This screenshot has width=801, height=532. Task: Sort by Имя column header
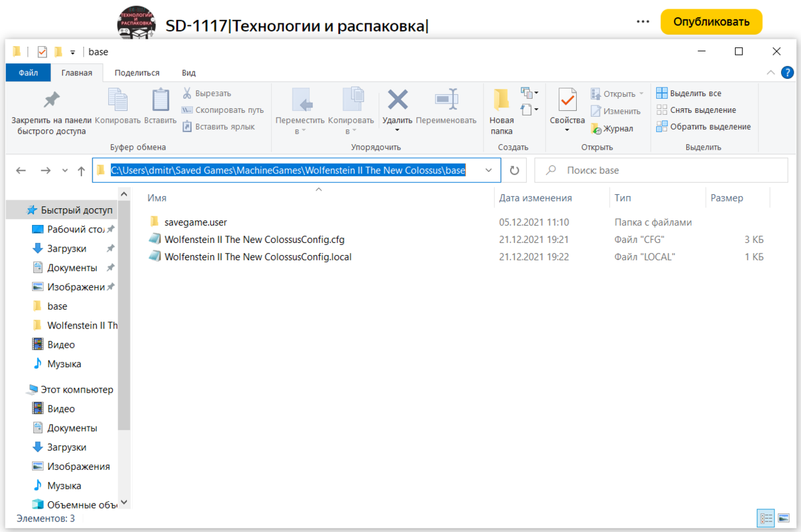(x=157, y=198)
